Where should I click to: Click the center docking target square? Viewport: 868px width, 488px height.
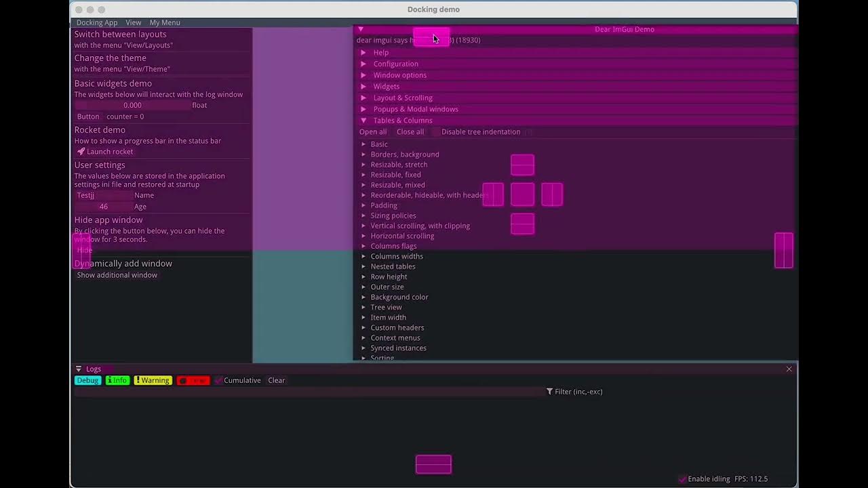[x=522, y=195]
